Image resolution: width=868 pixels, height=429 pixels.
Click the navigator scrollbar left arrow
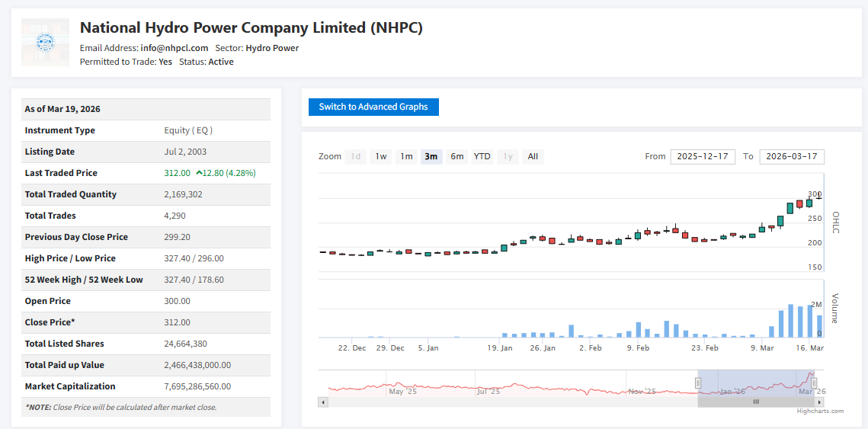coord(323,402)
